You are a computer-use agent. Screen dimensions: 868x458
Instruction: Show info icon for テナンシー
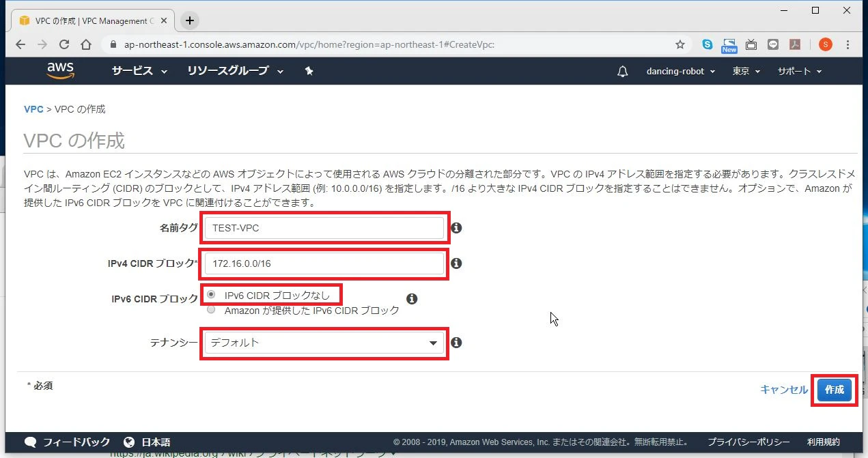(456, 343)
